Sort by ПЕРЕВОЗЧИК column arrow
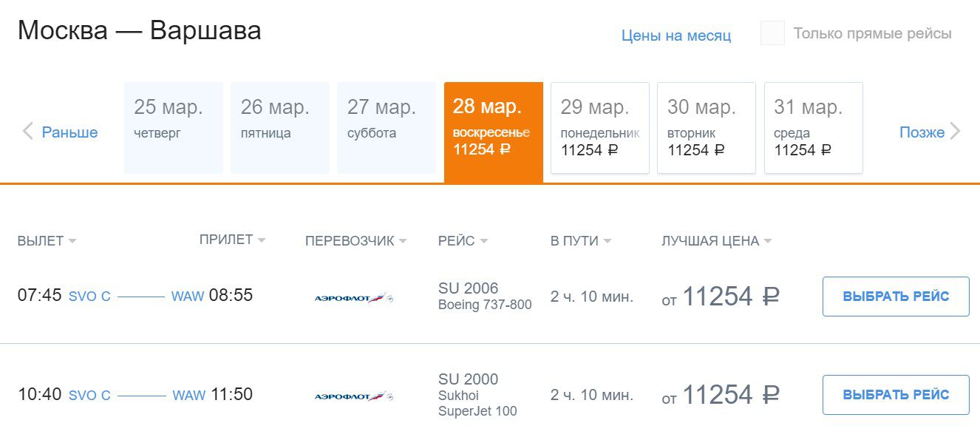 click(x=402, y=242)
